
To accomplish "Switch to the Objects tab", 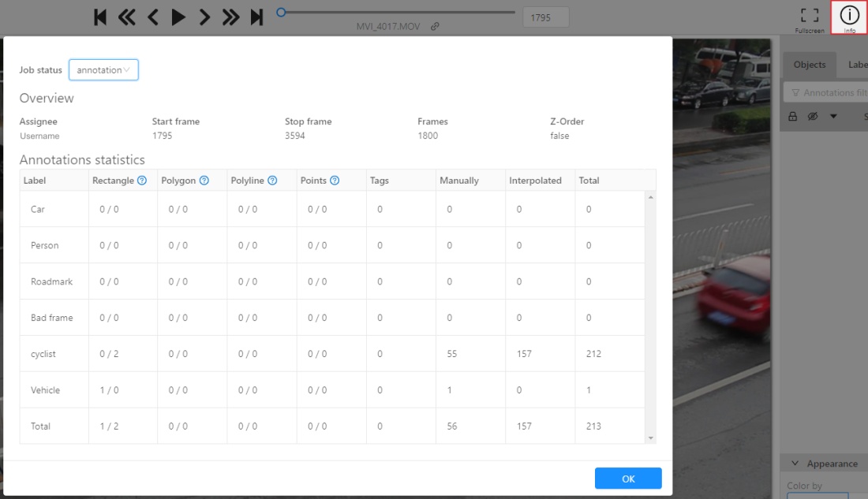I will tap(810, 65).
